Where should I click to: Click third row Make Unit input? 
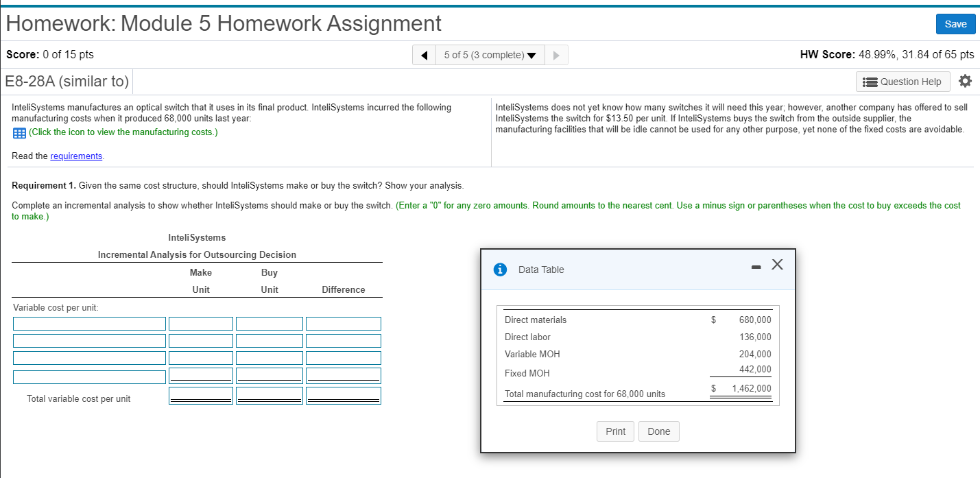point(201,358)
